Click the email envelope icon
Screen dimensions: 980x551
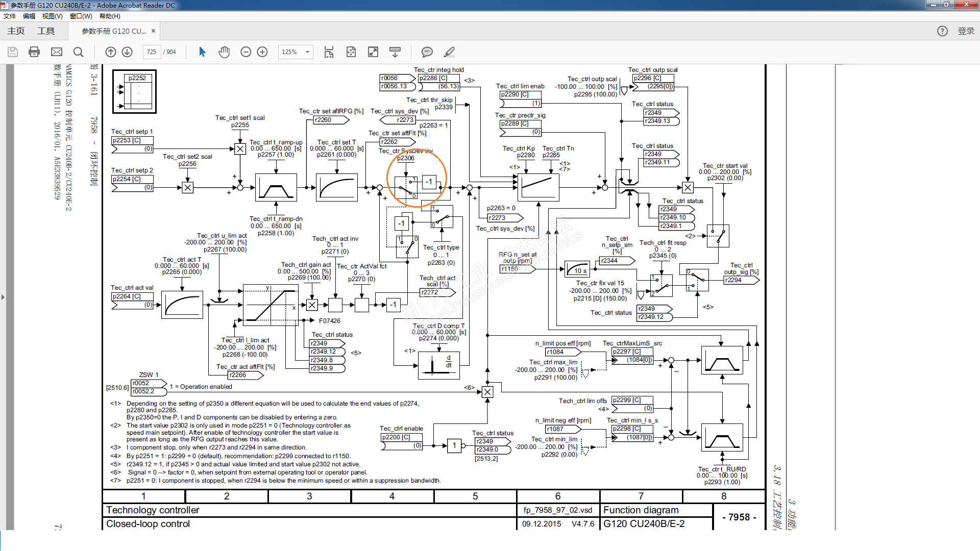(57, 52)
